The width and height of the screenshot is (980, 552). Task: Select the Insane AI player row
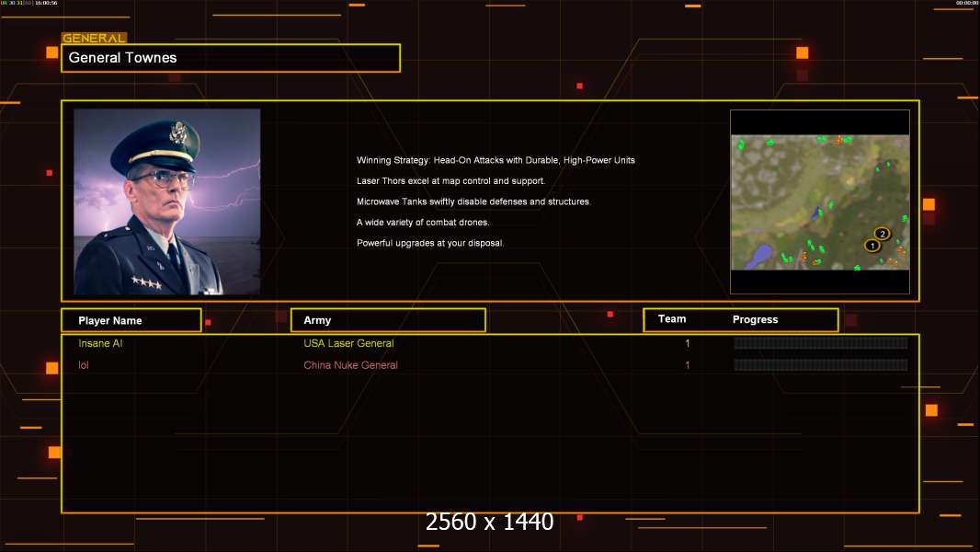[490, 343]
